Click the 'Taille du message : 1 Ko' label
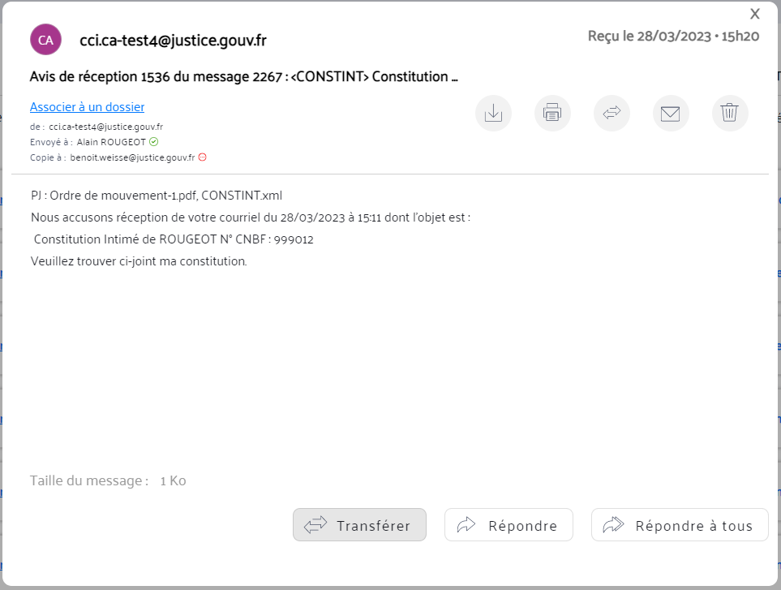 click(x=108, y=480)
